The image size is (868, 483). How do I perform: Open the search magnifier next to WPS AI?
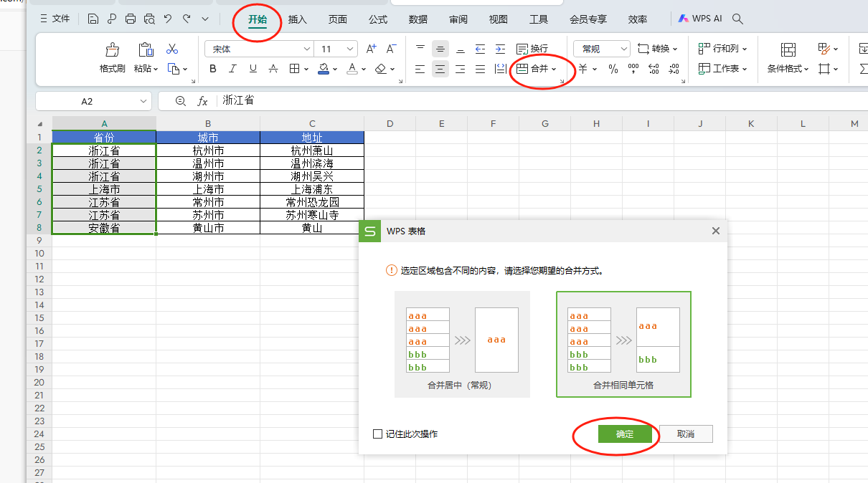click(x=737, y=19)
